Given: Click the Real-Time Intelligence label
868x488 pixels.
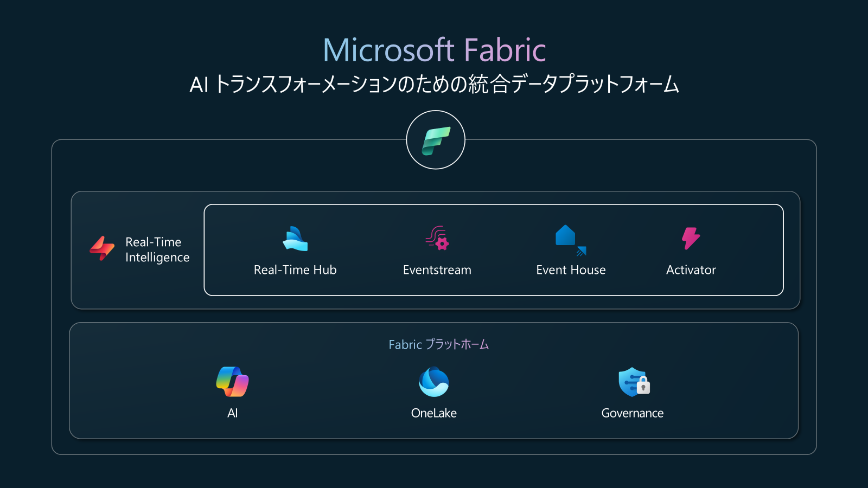Looking at the screenshot, I should pyautogui.click(x=157, y=250).
